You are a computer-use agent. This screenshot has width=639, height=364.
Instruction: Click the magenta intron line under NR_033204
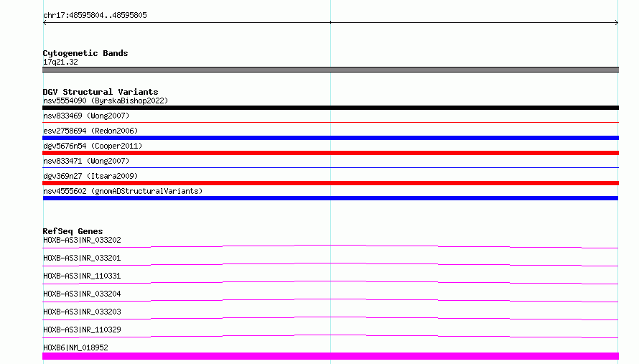330,299
